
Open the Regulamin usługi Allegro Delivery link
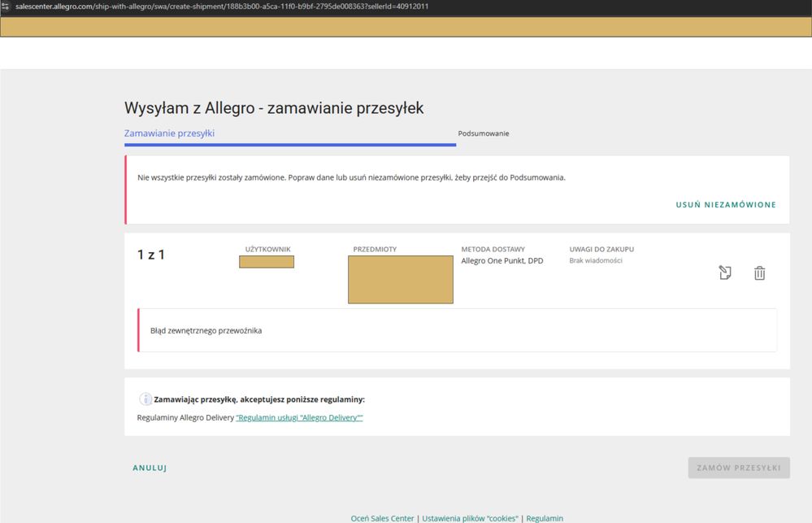click(299, 417)
